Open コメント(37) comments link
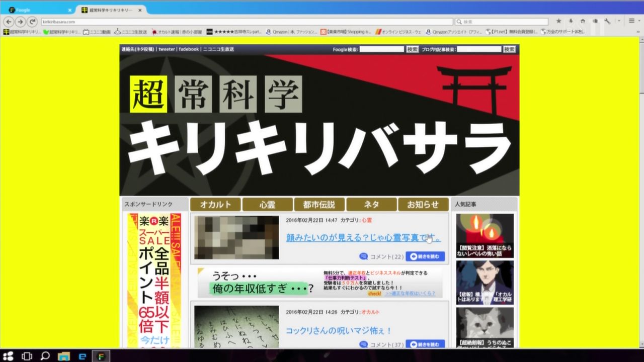The width and height of the screenshot is (644, 362). coord(381,344)
